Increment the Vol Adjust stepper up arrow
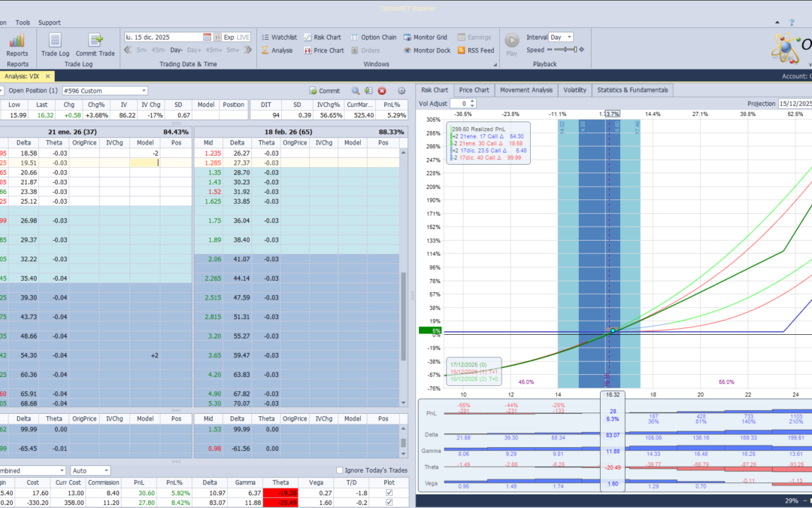This screenshot has width=812, height=508. click(472, 101)
